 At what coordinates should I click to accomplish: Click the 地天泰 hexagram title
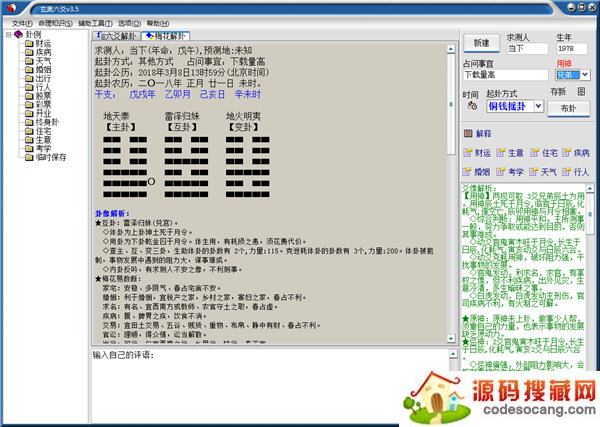coord(116,116)
